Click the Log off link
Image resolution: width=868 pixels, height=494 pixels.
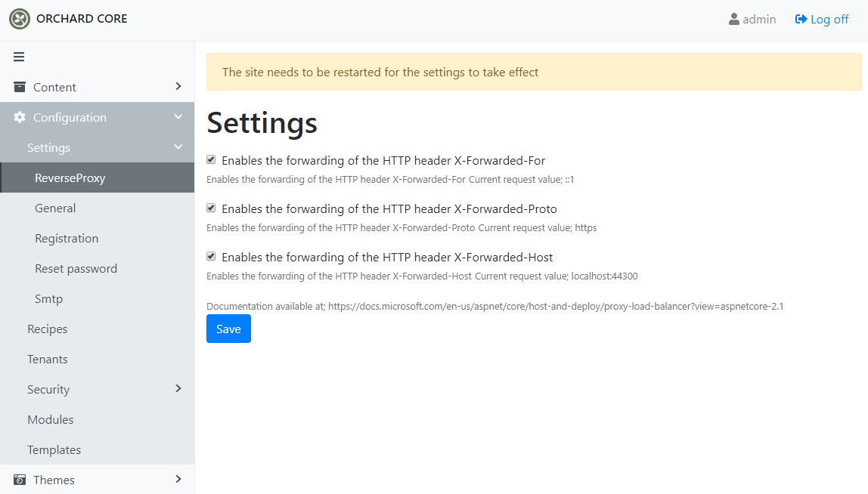coord(821,20)
